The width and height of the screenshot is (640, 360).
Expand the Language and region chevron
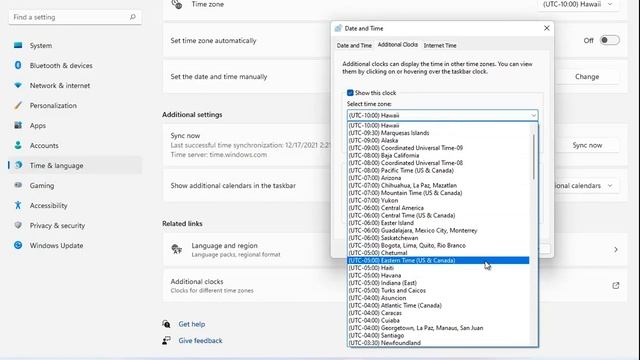pos(616,249)
